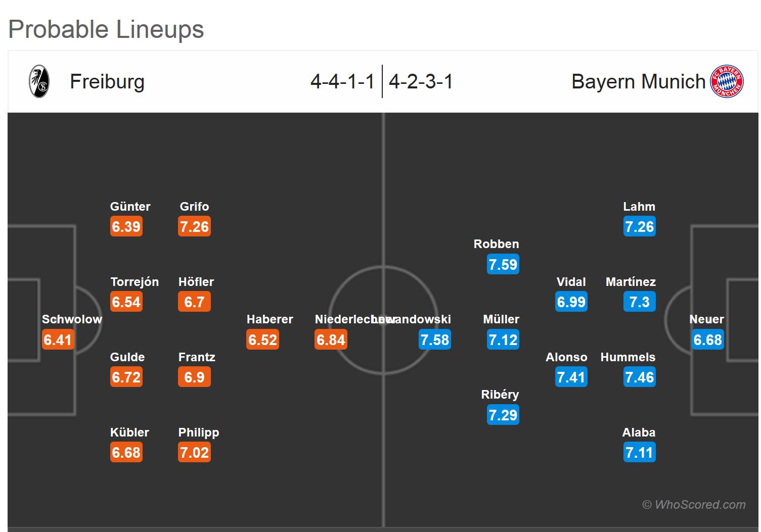Viewport: 761px width, 532px height.
Task: Click the Bayern Munich club crest icon
Action: click(727, 81)
